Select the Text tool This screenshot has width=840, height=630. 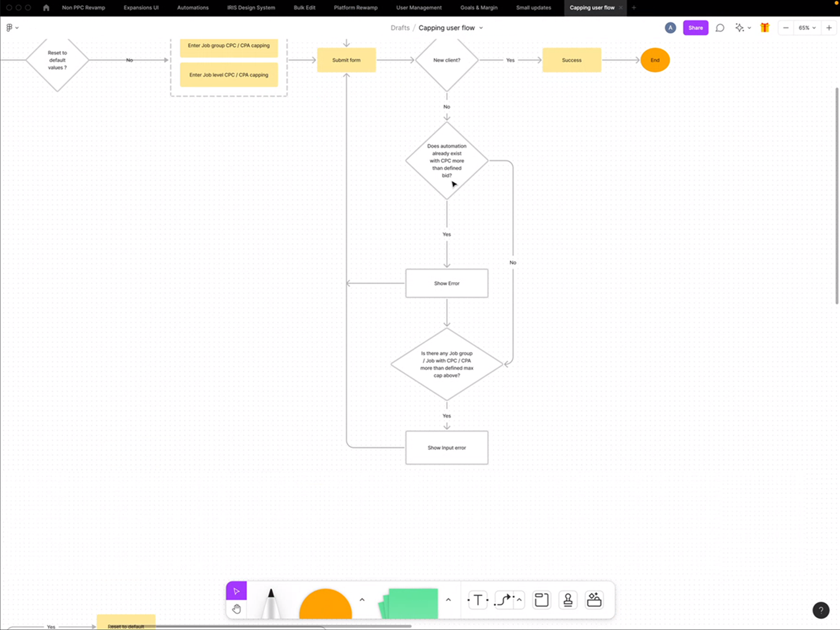pos(478,600)
